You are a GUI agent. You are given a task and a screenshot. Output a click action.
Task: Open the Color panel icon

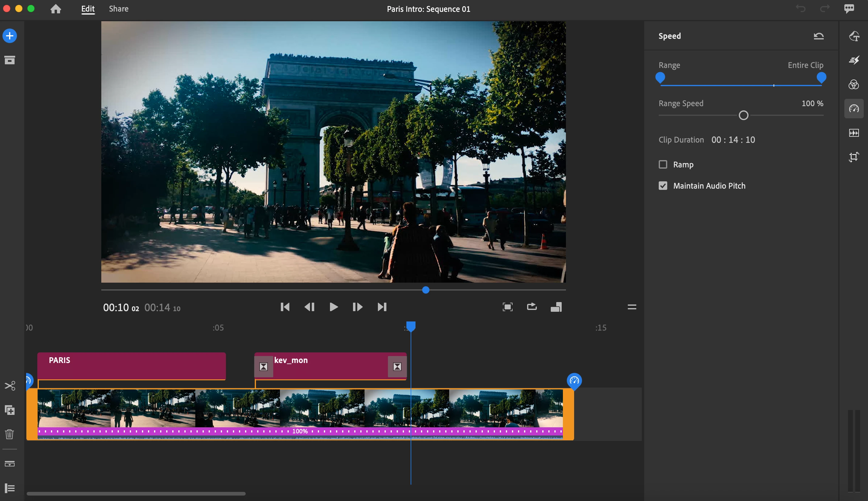click(853, 84)
